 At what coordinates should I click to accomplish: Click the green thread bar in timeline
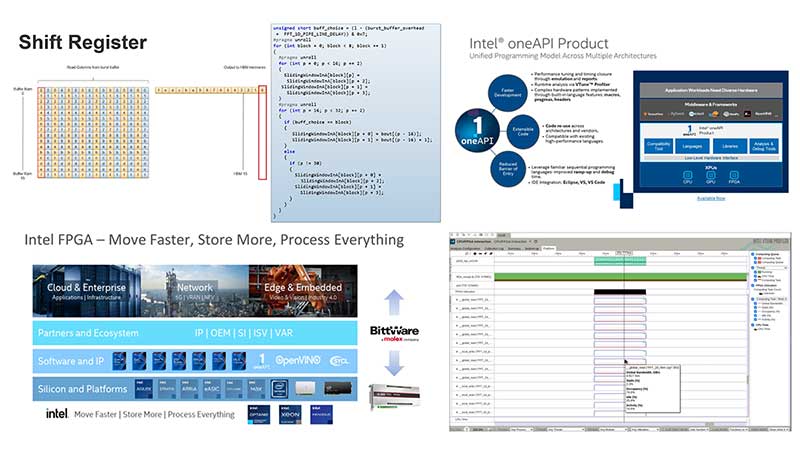[621, 277]
